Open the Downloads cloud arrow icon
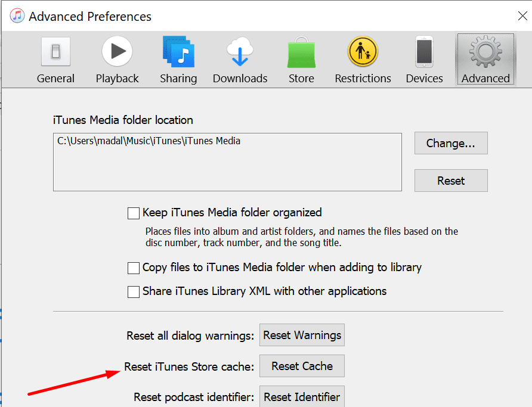 point(240,51)
